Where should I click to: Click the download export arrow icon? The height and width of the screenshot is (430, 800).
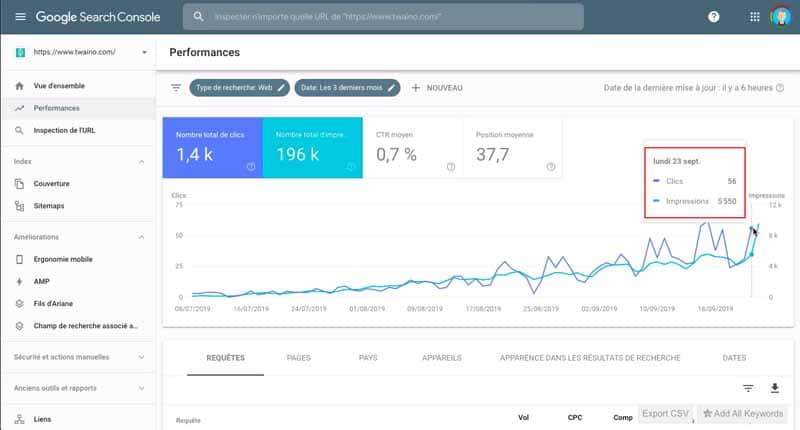(774, 388)
